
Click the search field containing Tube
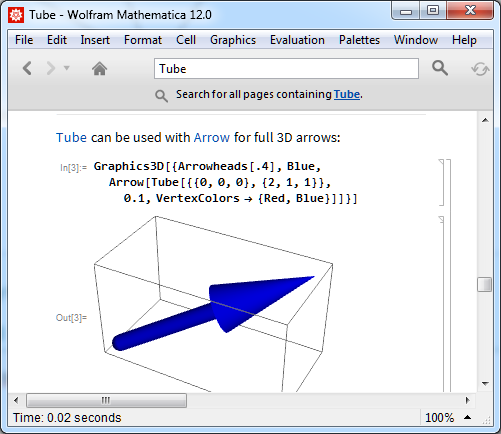tap(286, 69)
